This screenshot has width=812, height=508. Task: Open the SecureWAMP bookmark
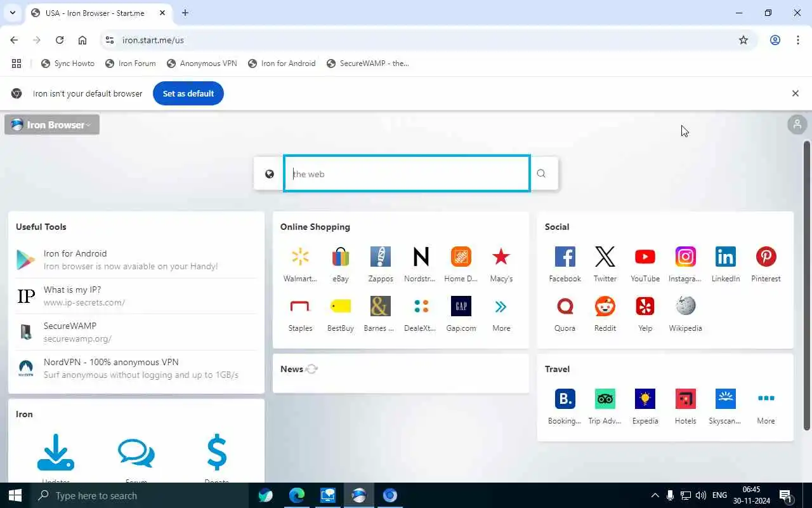pos(368,63)
